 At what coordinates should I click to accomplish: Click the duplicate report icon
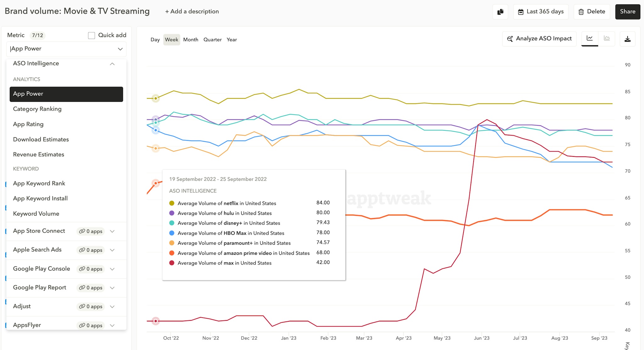tap(500, 11)
